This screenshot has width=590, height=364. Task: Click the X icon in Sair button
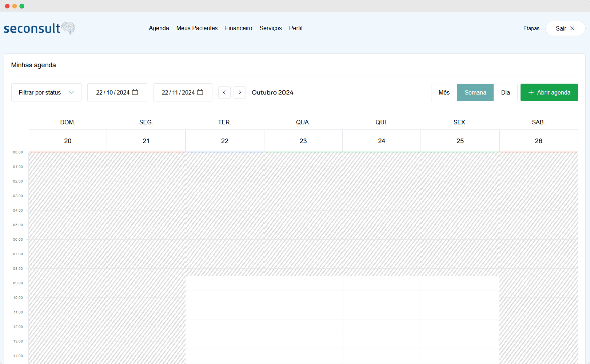coord(572,28)
